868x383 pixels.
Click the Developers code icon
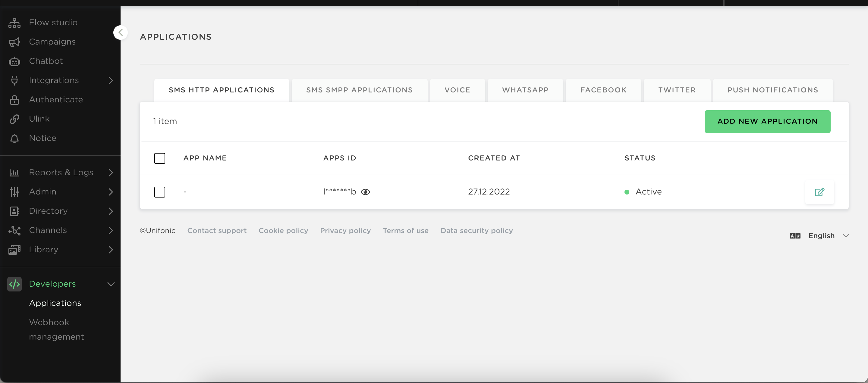pos(14,284)
